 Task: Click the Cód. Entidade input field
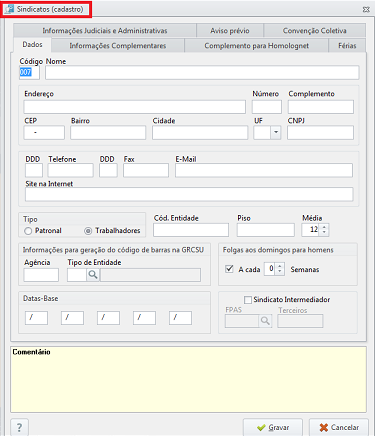[x=191, y=230]
